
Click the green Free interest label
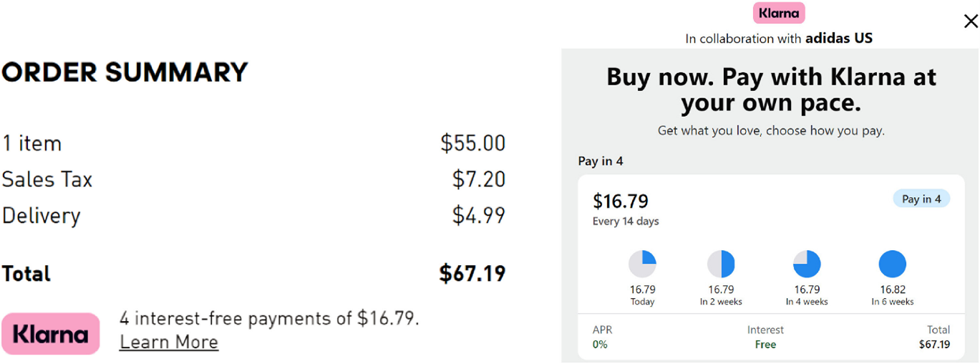(x=765, y=345)
